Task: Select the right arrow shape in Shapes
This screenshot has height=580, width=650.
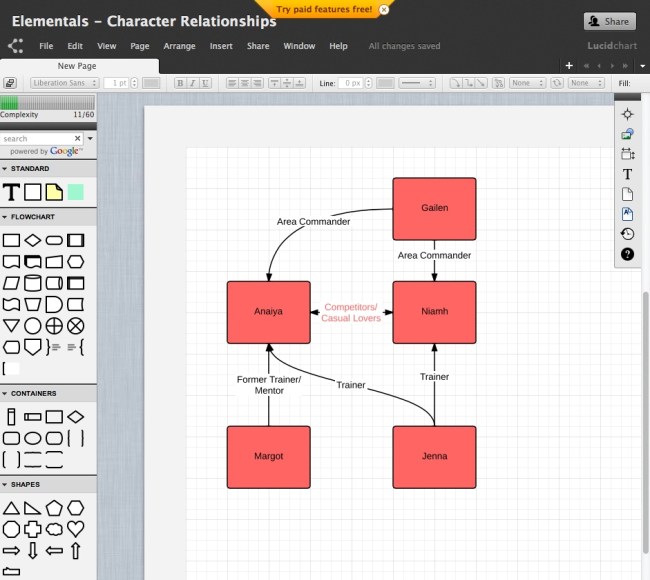Action: [11, 550]
